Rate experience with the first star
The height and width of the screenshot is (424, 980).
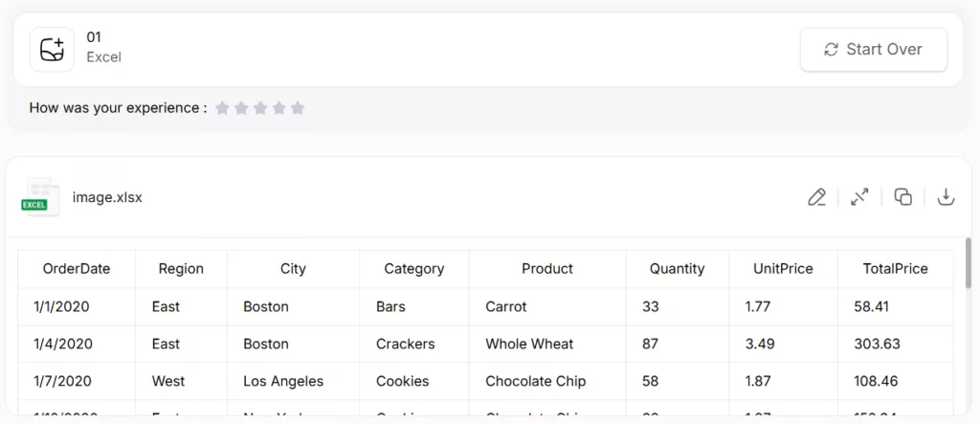(222, 108)
